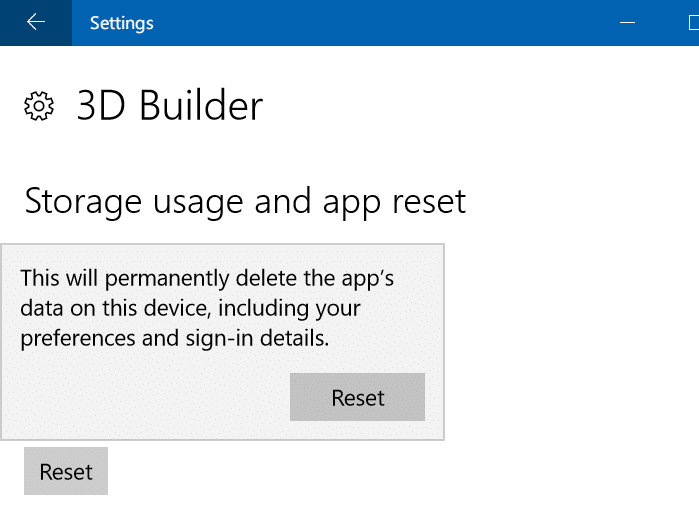Image resolution: width=699 pixels, height=524 pixels.
Task: Select the 3D Builder heading
Action: coord(170,105)
